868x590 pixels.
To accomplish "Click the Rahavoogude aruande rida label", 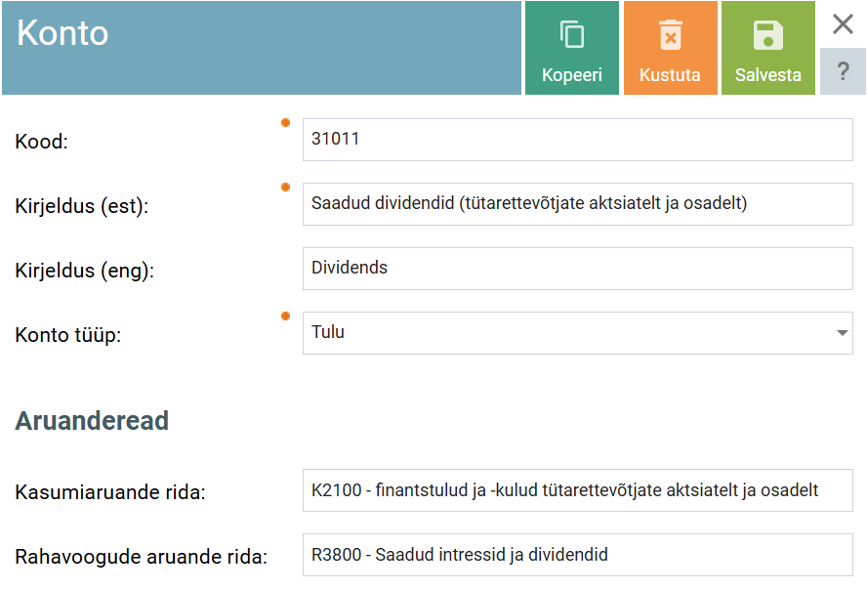I will [142, 558].
